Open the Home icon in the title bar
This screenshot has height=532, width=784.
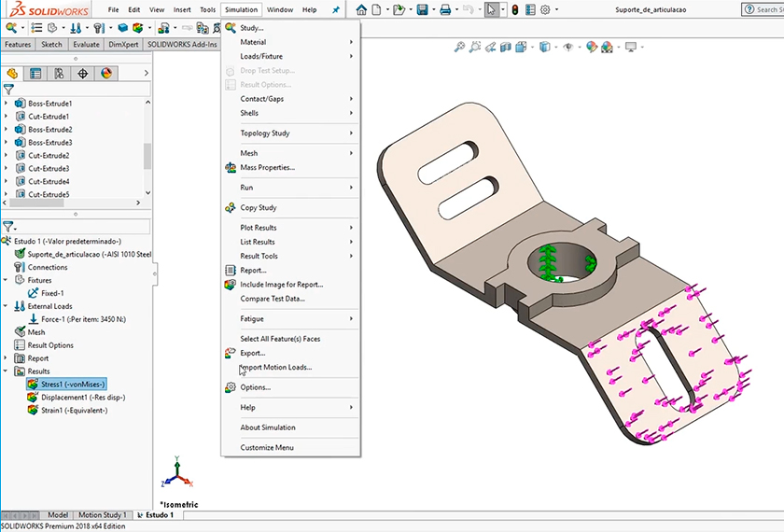click(362, 9)
